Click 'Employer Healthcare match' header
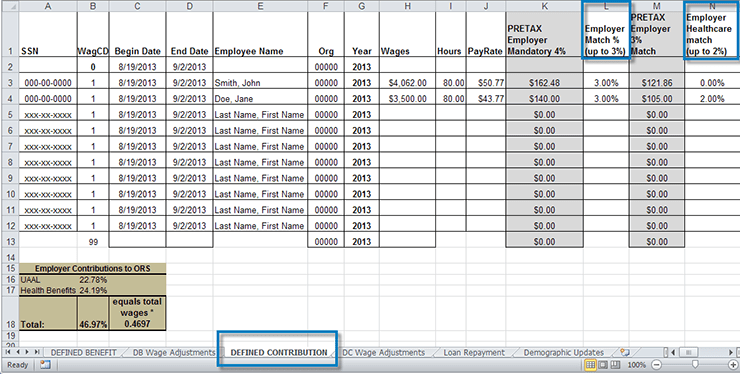Image resolution: width=740 pixels, height=374 pixels. [712, 34]
